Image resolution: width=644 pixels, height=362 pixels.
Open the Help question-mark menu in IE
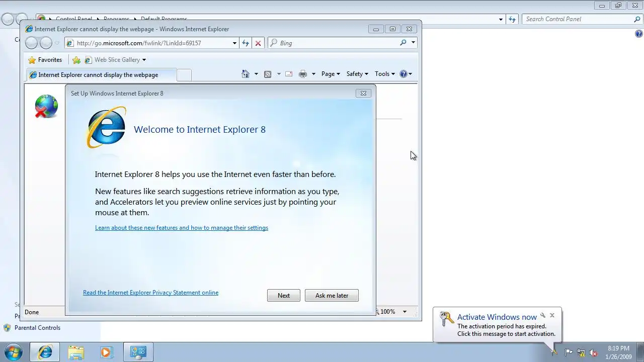[x=406, y=74]
